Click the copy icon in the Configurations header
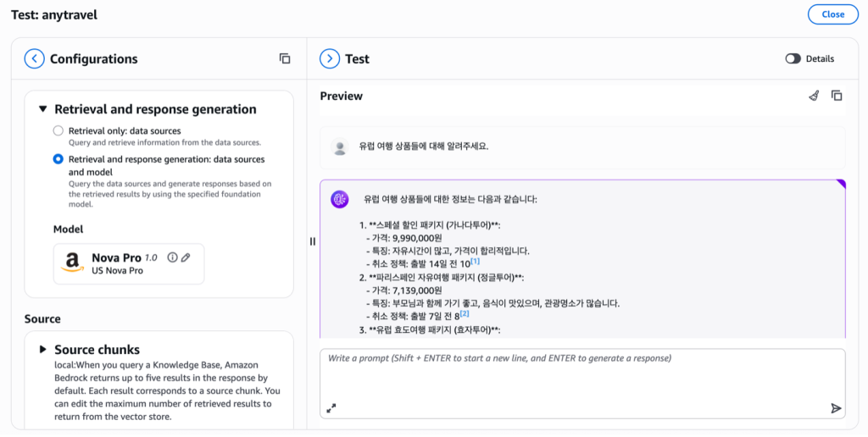The image size is (868, 437). pyautogui.click(x=285, y=58)
